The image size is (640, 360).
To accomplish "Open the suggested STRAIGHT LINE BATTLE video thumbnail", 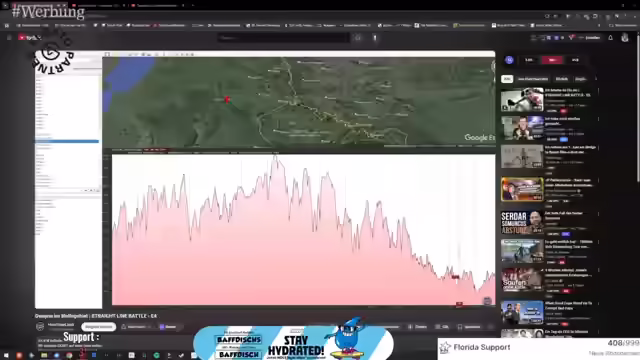I will (522, 99).
